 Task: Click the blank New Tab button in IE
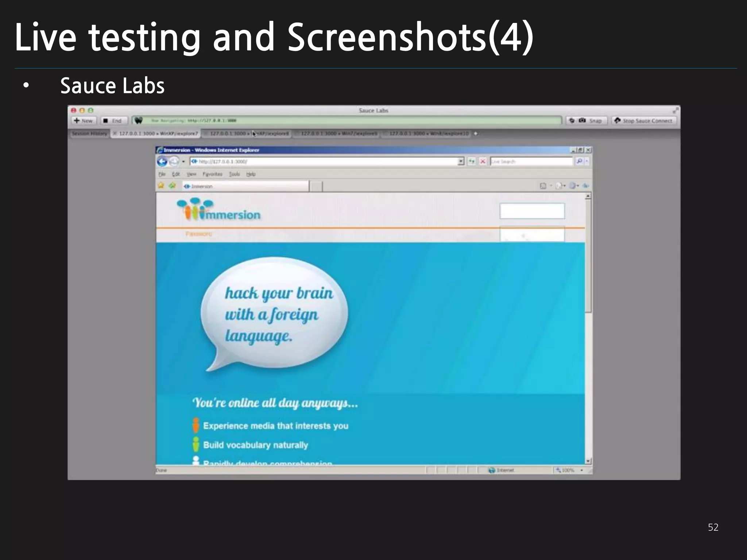[316, 186]
